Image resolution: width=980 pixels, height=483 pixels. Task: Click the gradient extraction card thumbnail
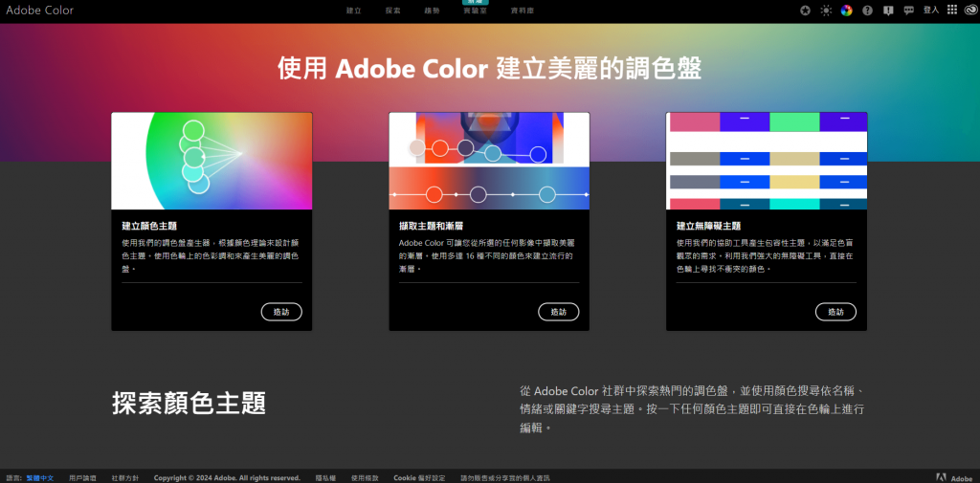(489, 161)
